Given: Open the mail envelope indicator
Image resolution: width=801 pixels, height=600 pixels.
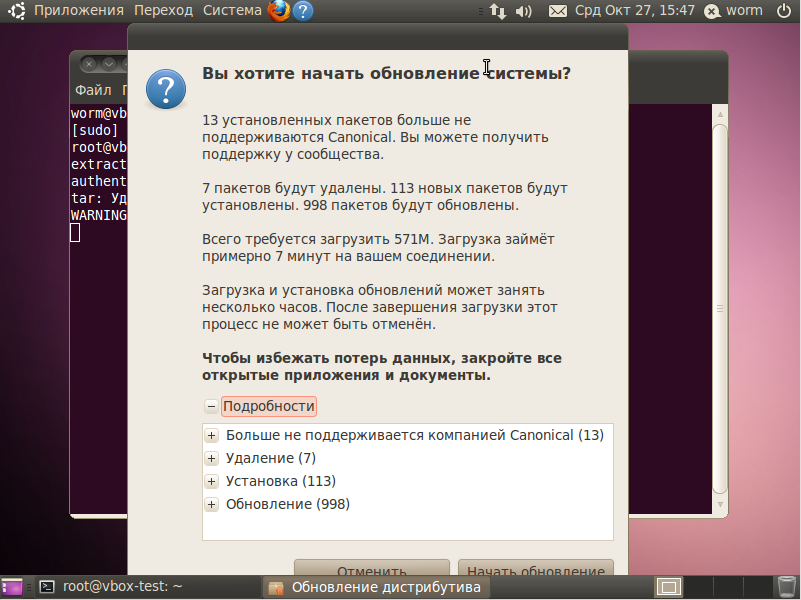Looking at the screenshot, I should (x=557, y=11).
